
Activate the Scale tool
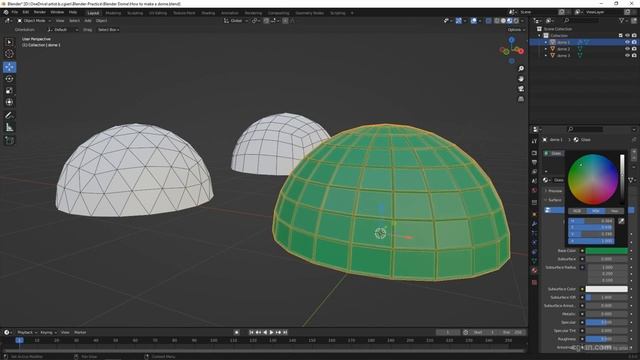point(9,91)
